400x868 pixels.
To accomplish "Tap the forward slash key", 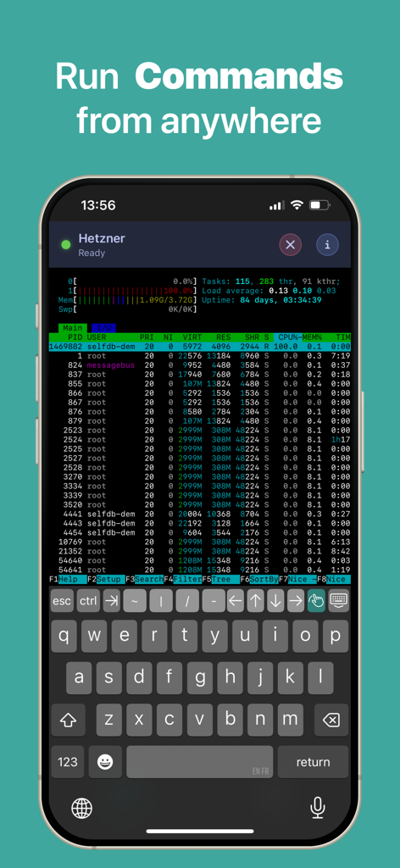I will 187,601.
